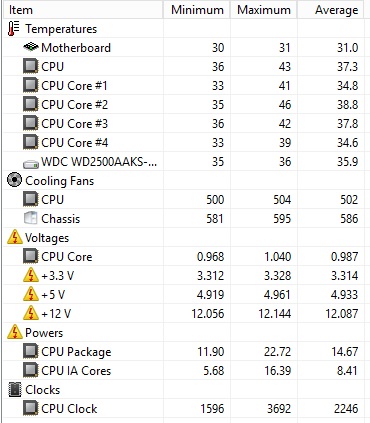The width and height of the screenshot is (370, 423).
Task: Click CPU Clock minimum value 1596
Action: (212, 409)
